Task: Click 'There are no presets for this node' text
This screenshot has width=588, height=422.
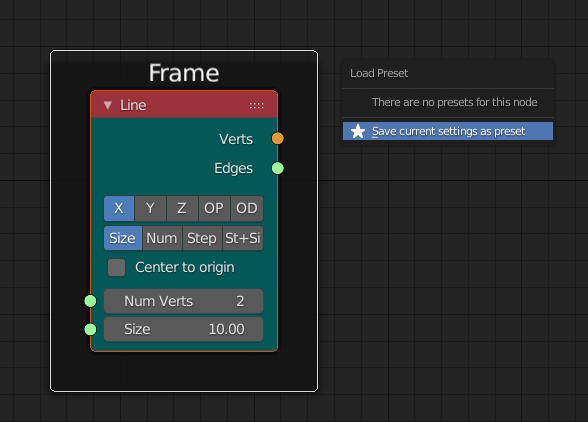Action: [454, 102]
